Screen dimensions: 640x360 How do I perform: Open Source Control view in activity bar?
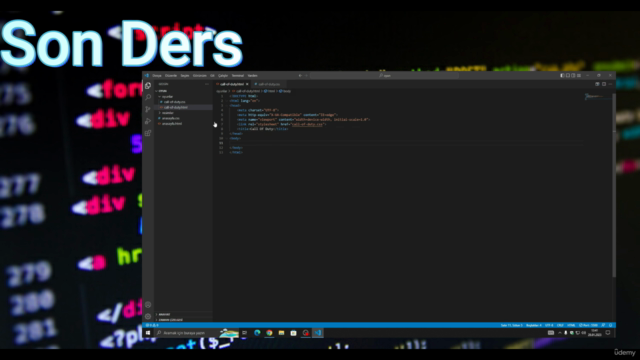[x=148, y=109]
